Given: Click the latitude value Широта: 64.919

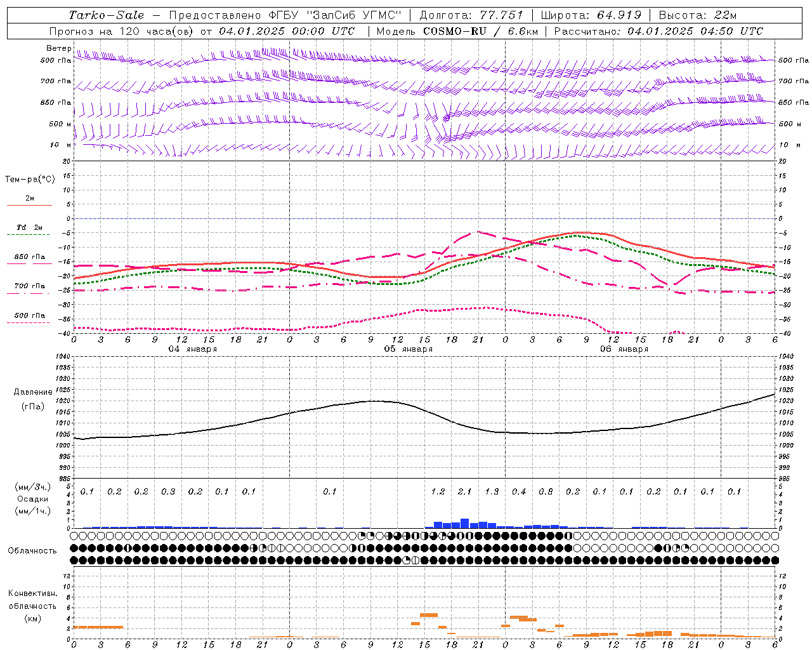Looking at the screenshot, I should (x=591, y=15).
